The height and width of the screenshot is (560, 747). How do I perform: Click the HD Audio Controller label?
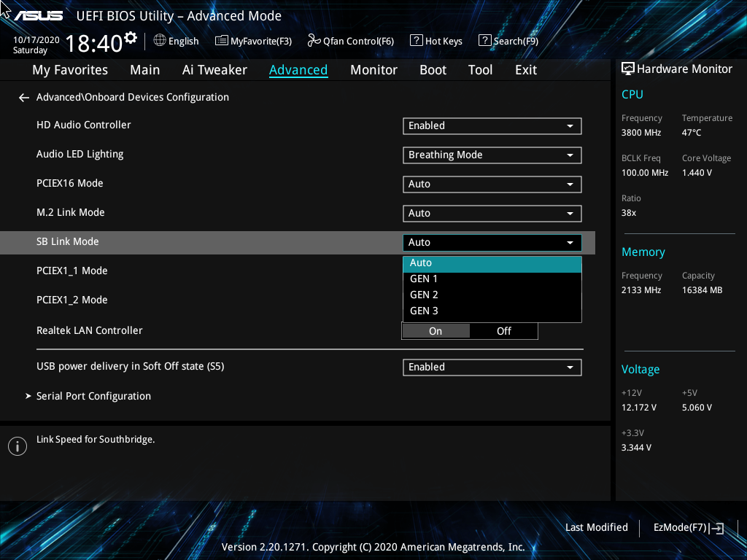83,125
